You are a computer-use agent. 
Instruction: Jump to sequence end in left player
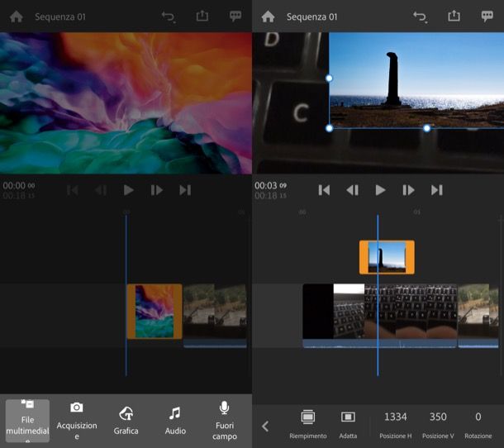click(x=185, y=190)
